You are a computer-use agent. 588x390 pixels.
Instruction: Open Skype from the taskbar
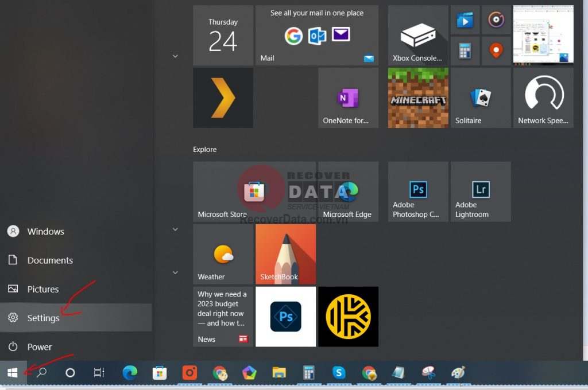click(x=339, y=372)
